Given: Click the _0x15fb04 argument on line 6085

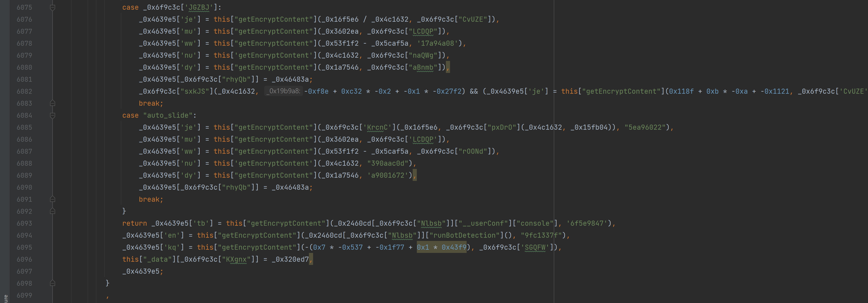Looking at the screenshot, I should point(589,127).
